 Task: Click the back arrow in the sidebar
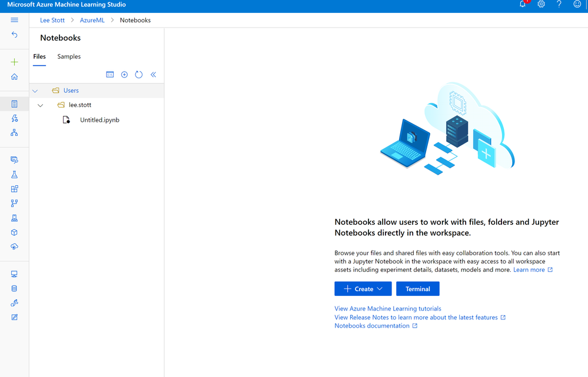point(14,35)
